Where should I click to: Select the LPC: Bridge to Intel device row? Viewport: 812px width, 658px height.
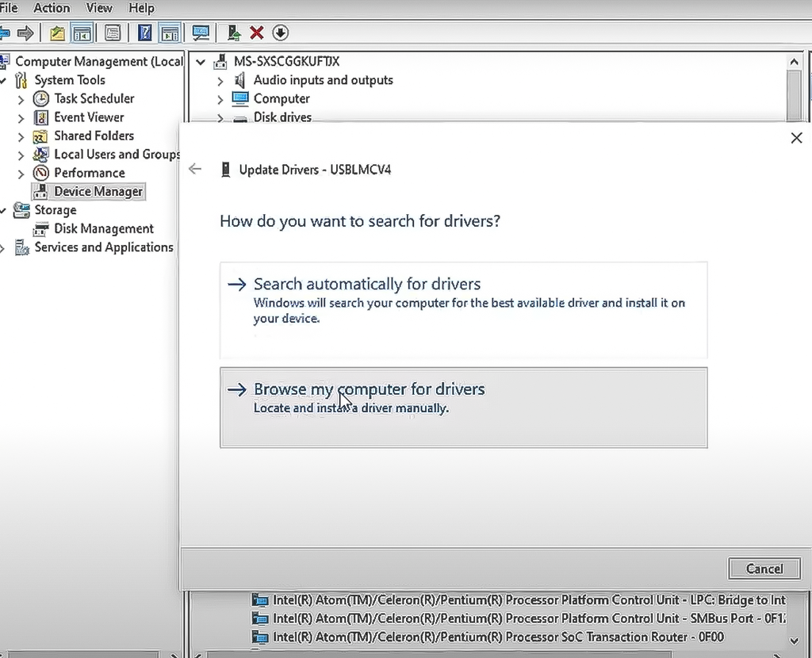(x=519, y=599)
